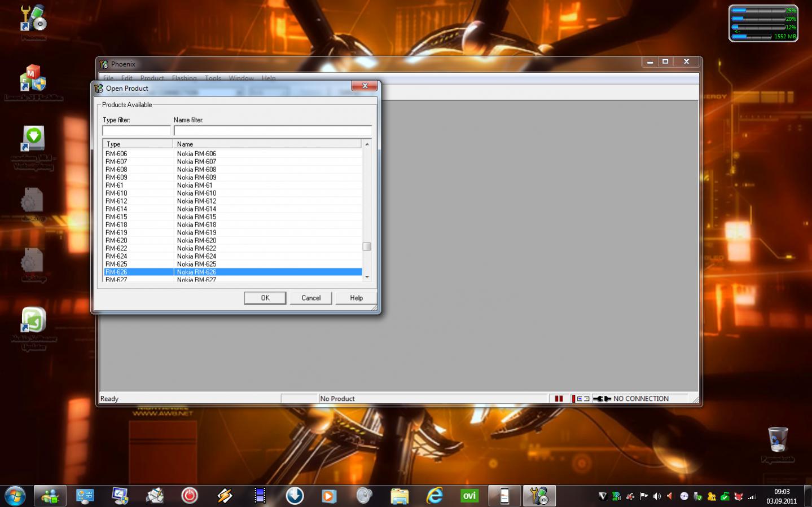Select the RM-608 row
The image size is (812, 507).
coord(232,169)
